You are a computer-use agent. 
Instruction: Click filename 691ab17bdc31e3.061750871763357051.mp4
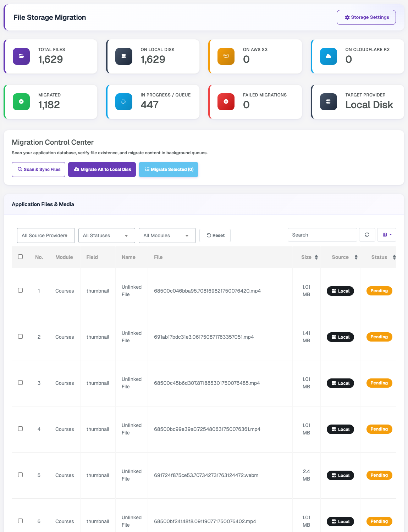click(204, 337)
